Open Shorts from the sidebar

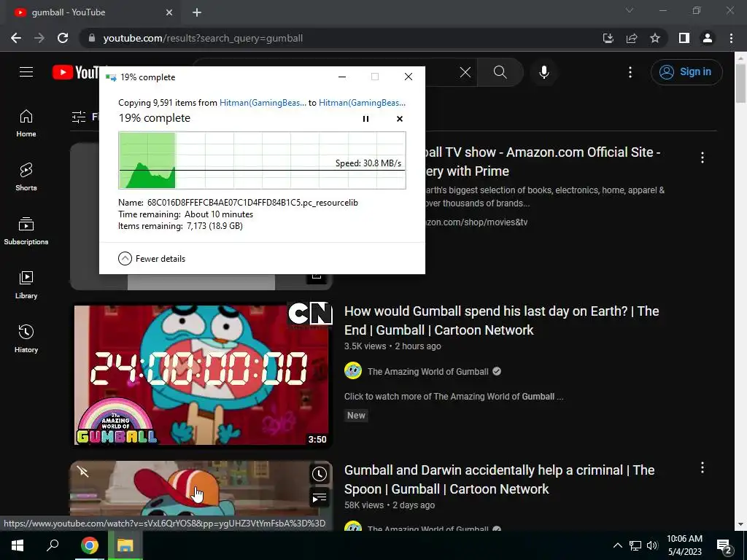click(26, 177)
